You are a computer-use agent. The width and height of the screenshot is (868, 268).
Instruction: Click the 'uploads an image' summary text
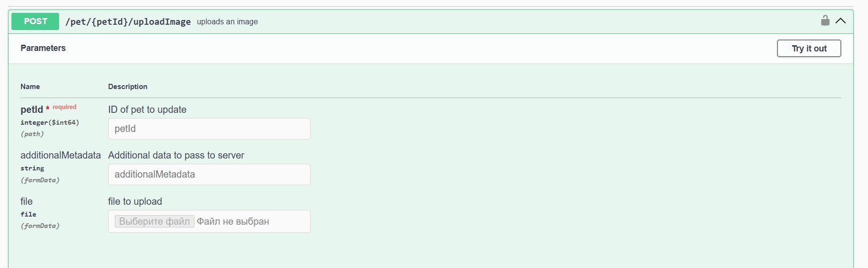227,22
